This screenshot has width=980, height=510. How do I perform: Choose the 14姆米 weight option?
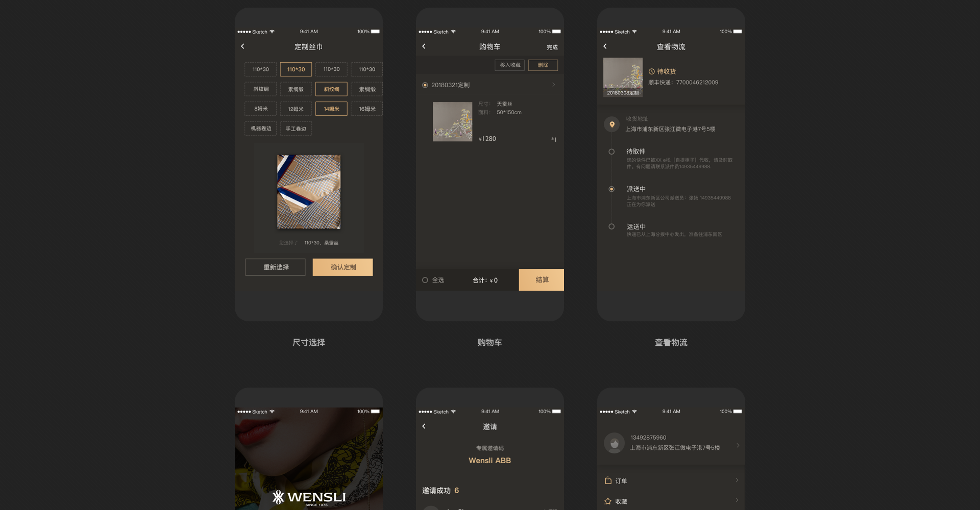click(x=331, y=109)
